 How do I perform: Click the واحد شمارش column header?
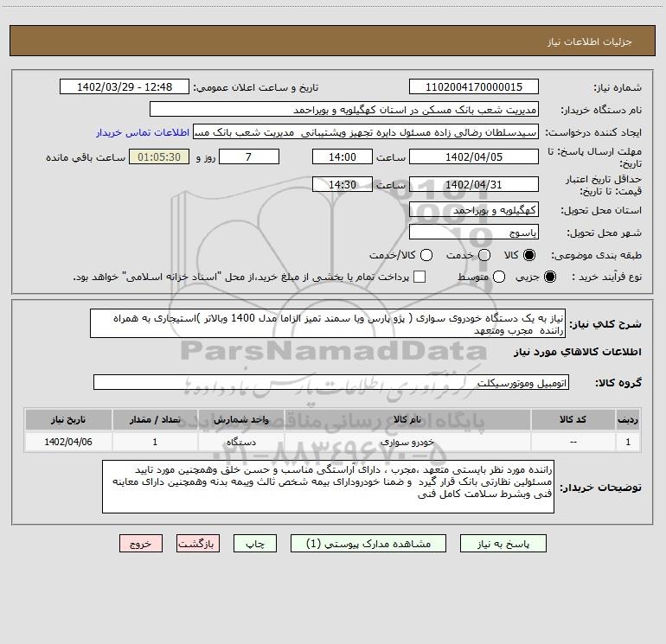tap(240, 419)
